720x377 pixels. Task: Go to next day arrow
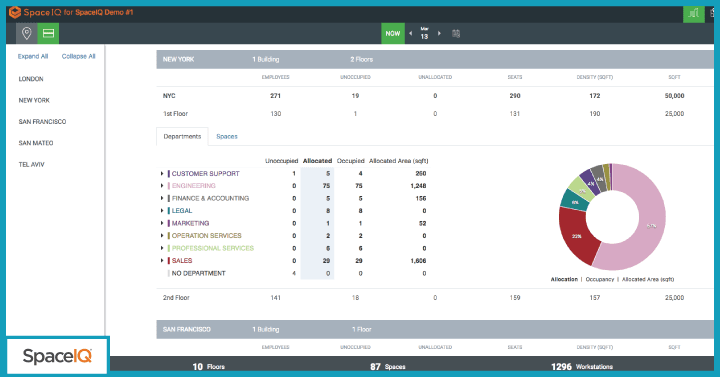coord(439,34)
